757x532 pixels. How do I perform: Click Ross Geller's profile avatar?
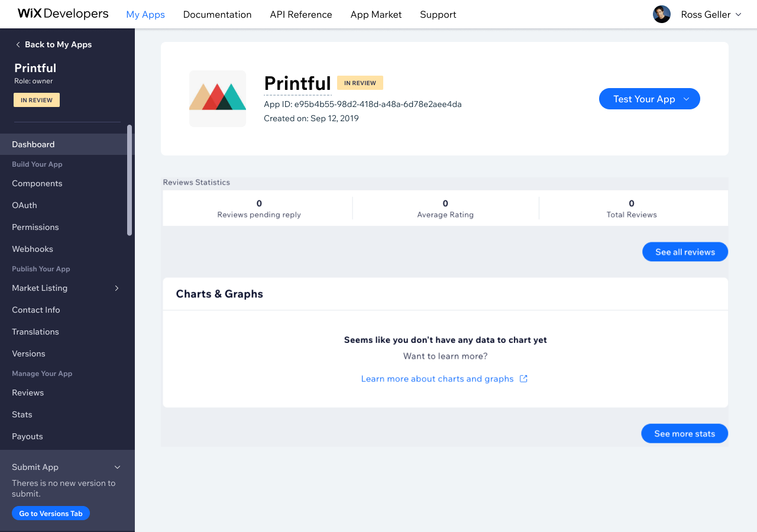662,14
